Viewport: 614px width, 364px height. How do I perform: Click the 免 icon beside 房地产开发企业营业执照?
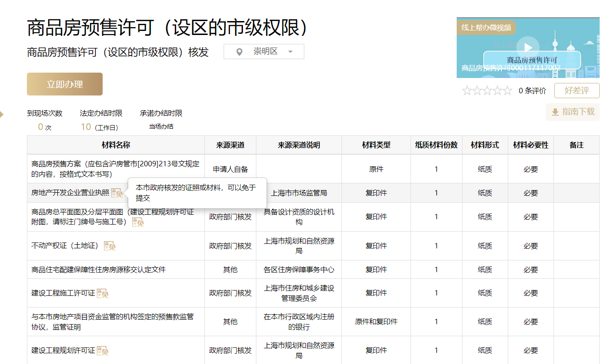click(x=117, y=193)
